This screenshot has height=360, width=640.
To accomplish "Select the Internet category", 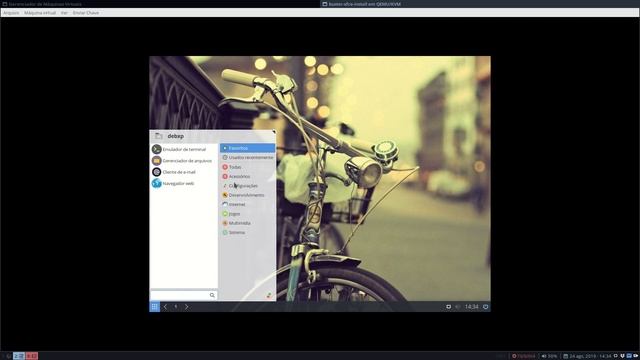I will coord(247,204).
